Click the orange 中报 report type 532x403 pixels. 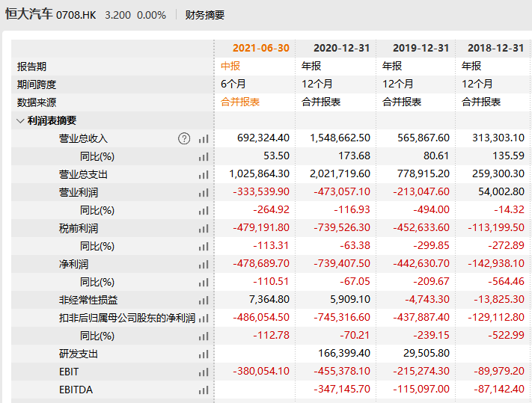click(230, 66)
